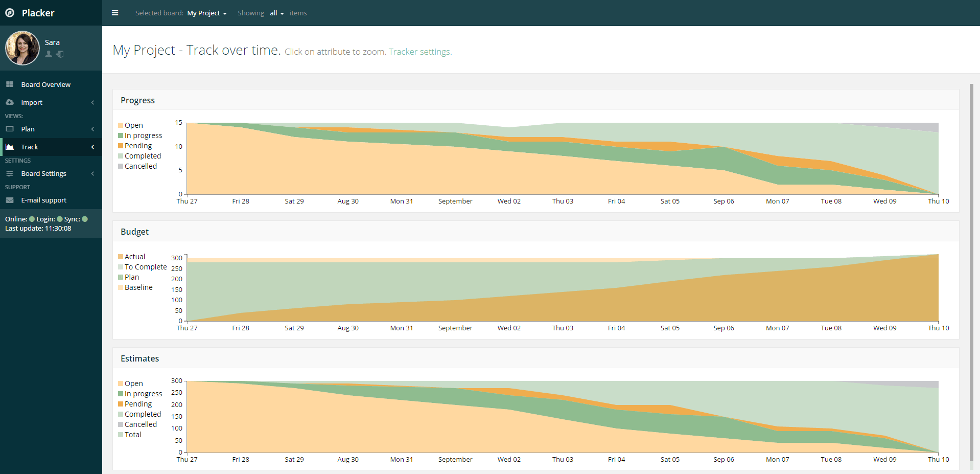The width and height of the screenshot is (980, 474).
Task: Open Board Settings via the sliders icon
Action: [10, 173]
